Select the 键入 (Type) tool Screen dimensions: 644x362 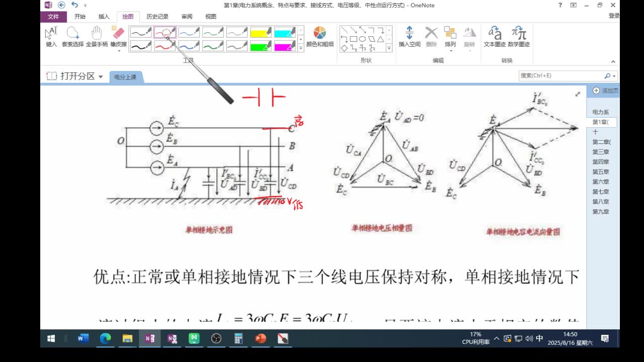click(x=51, y=37)
